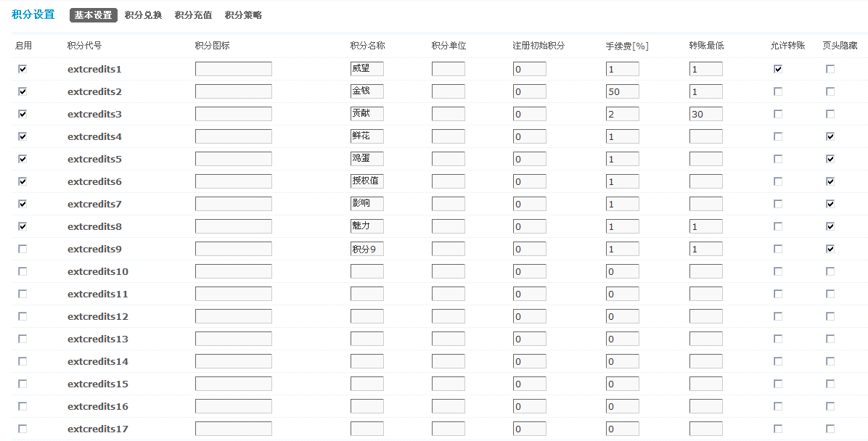Enable the 启用 checkbox for extcredits9

point(22,248)
